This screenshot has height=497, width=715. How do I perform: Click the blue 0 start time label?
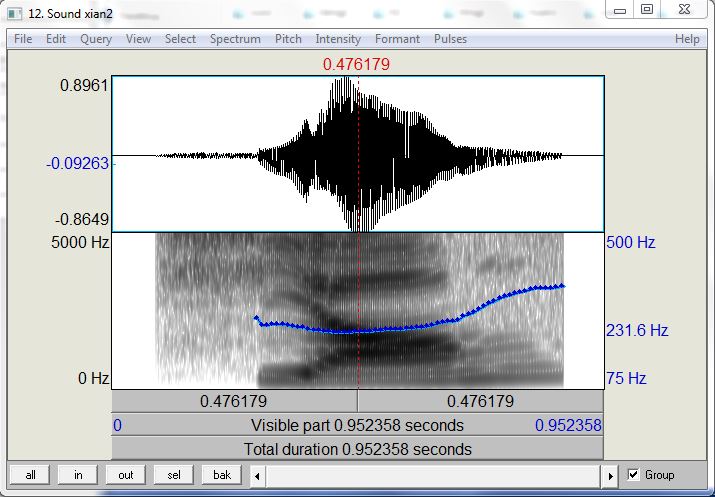(117, 425)
